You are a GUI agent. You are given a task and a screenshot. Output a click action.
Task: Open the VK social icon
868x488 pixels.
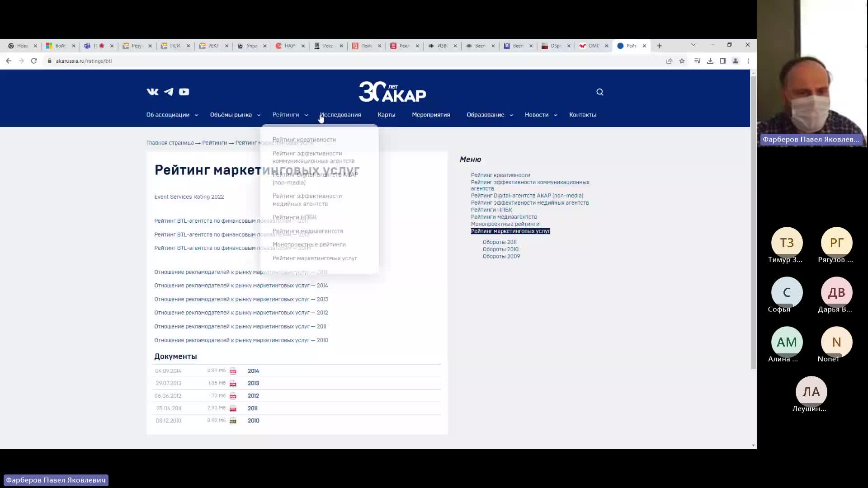pyautogui.click(x=152, y=92)
